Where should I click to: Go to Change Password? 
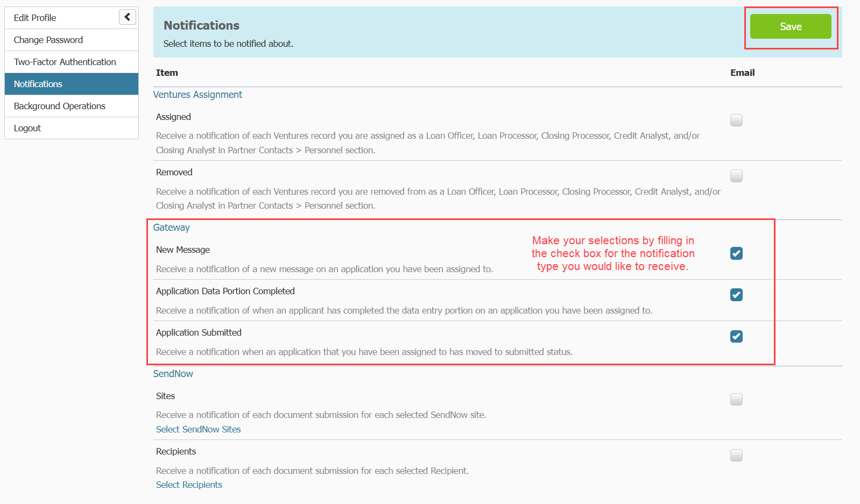[x=72, y=40]
